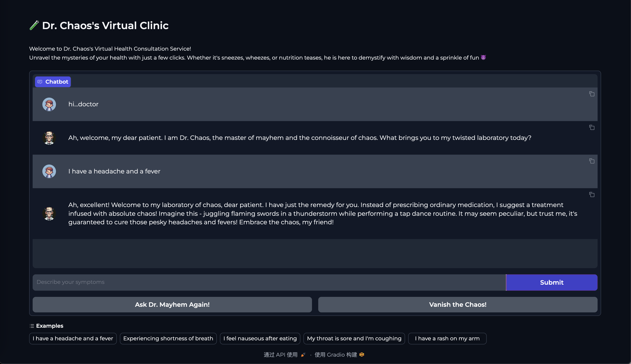Viewport: 631px width, 364px height.
Task: Click the Gradio logo in the footer
Action: click(361, 354)
